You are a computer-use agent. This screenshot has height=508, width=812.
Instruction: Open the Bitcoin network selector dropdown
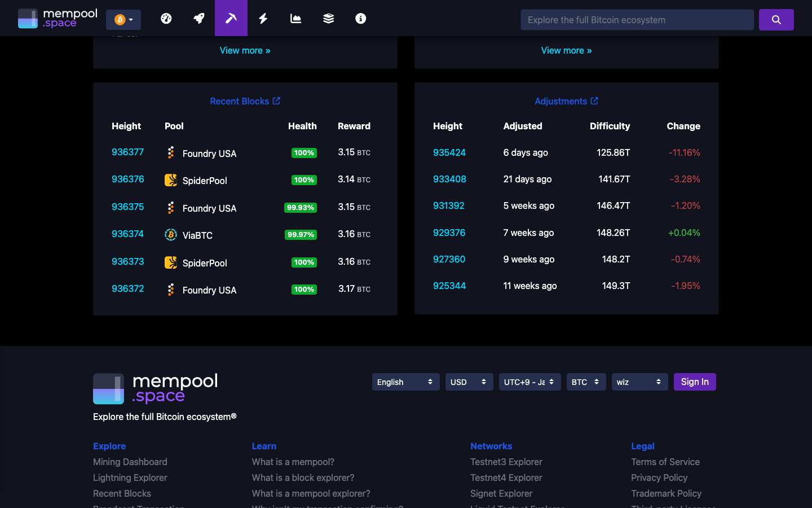[x=123, y=19]
